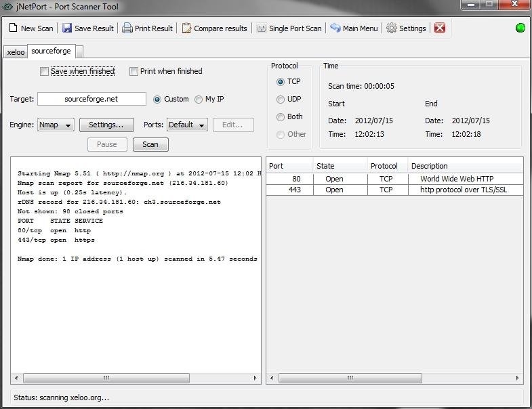Click http protocol over TLS/SSL cell
Viewport: 532px width, 409px height.
466,190
